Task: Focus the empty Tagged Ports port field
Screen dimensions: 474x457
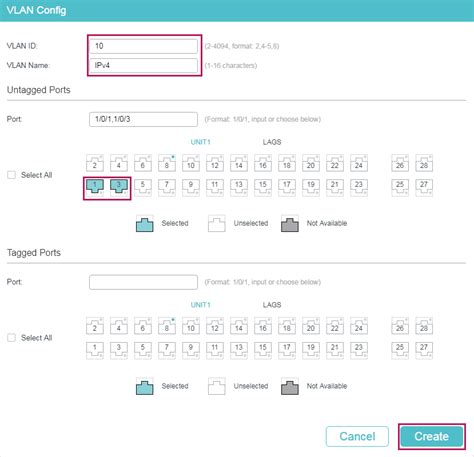Action: click(x=143, y=282)
